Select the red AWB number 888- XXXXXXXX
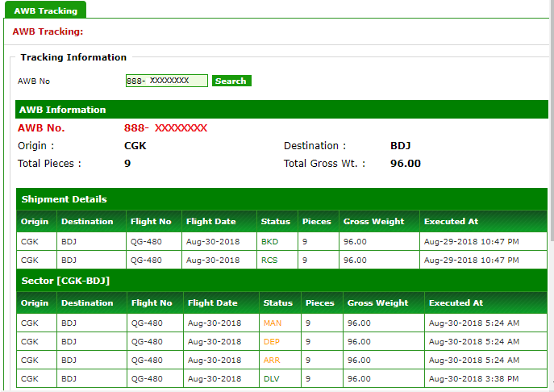This screenshot has width=554, height=392. (165, 128)
